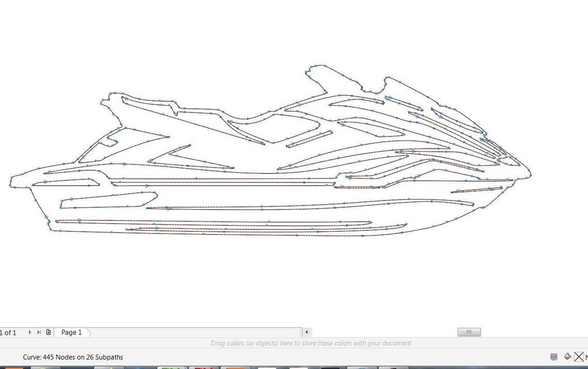
Task: Click the next page navigation arrow
Action: [30, 332]
